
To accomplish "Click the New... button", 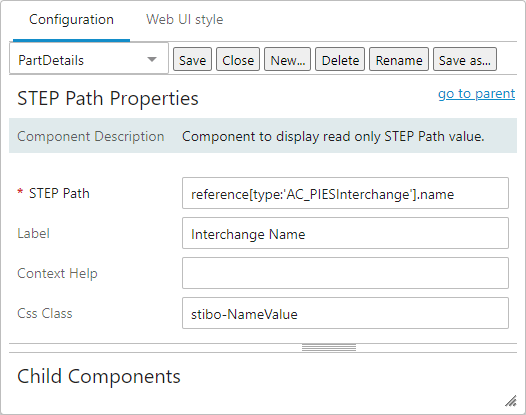I will point(287,59).
